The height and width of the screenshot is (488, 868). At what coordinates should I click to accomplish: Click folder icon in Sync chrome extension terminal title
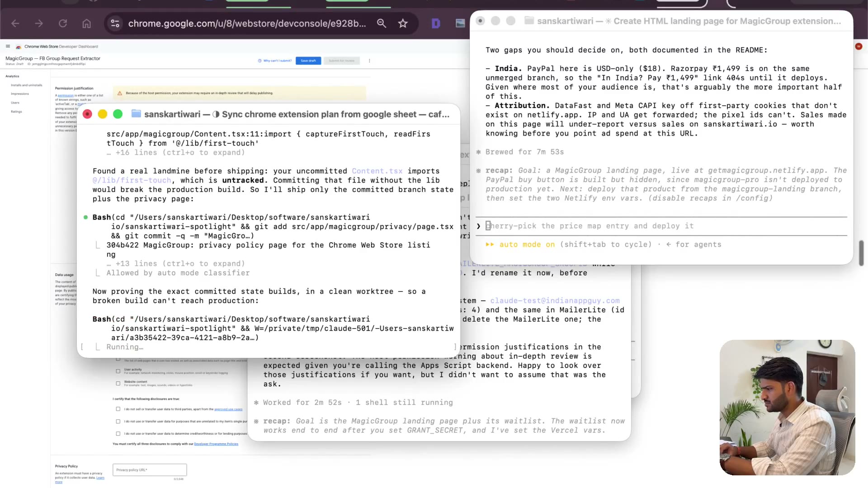point(136,114)
